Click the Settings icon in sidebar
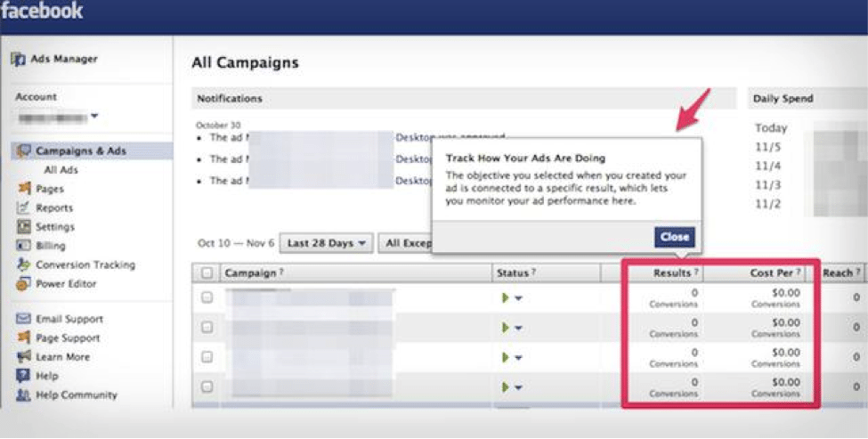Image resolution: width=868 pixels, height=439 pixels. point(24,226)
